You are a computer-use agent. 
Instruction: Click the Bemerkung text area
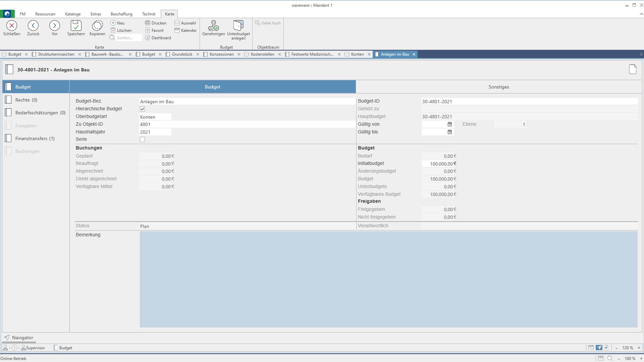tap(388, 279)
